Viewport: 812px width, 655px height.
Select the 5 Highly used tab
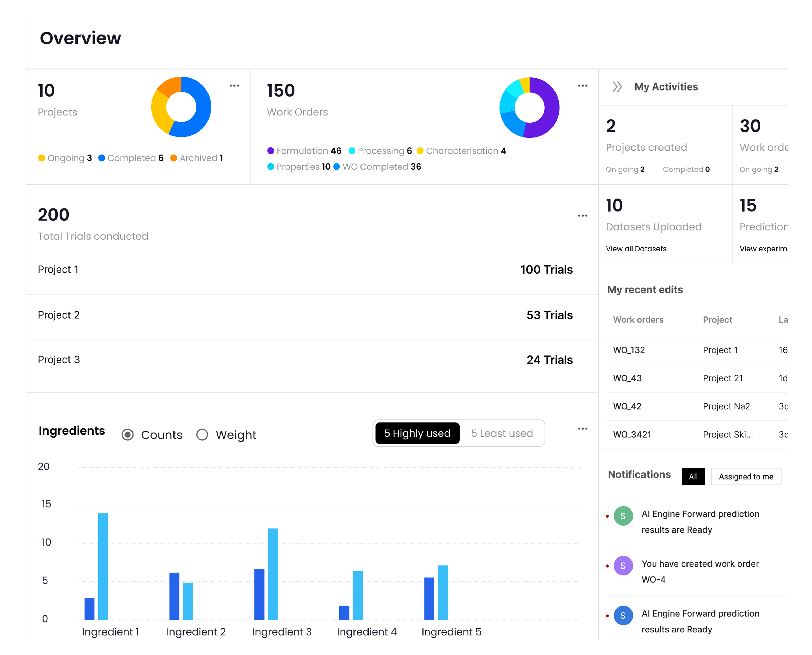tap(417, 433)
